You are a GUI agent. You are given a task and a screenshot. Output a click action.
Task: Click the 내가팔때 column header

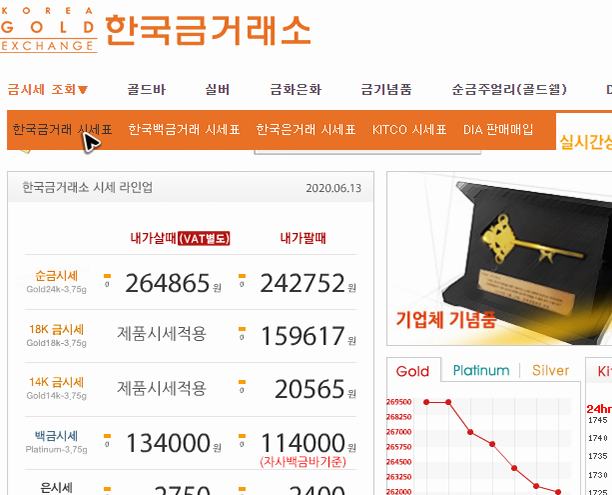pos(303,238)
